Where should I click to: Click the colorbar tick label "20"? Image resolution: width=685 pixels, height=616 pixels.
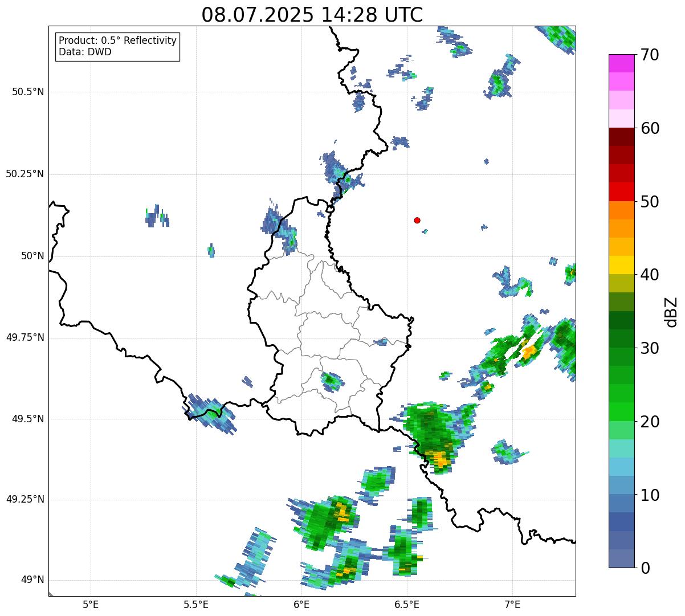(650, 422)
